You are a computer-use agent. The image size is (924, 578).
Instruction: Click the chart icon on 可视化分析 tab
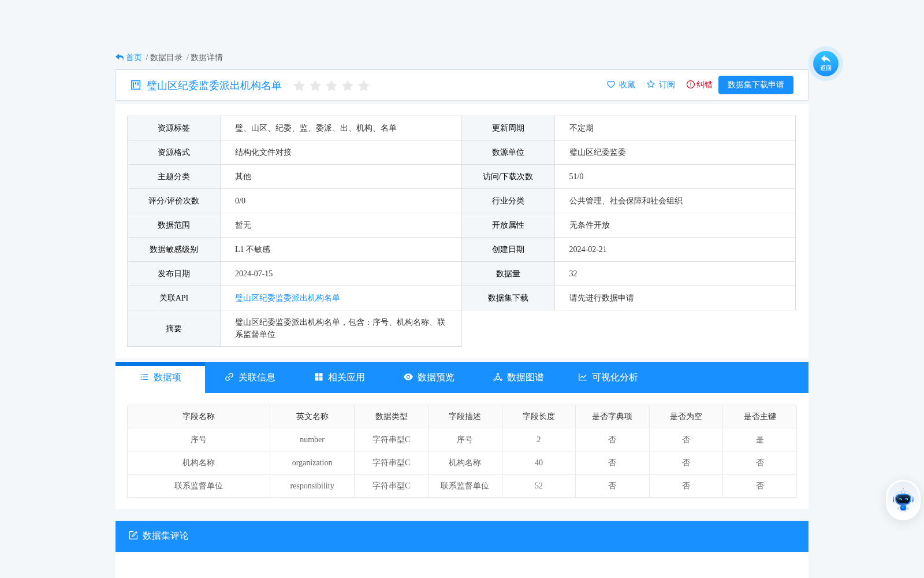[583, 377]
